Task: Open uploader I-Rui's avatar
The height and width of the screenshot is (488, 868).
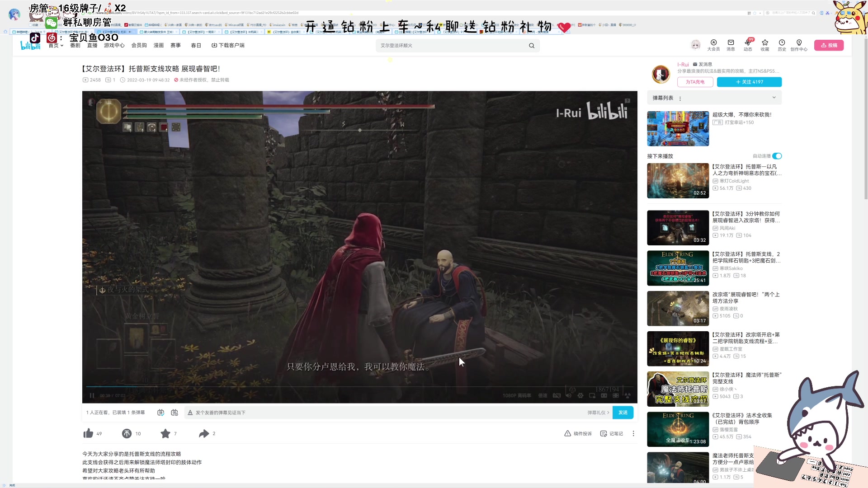Action: (x=660, y=74)
